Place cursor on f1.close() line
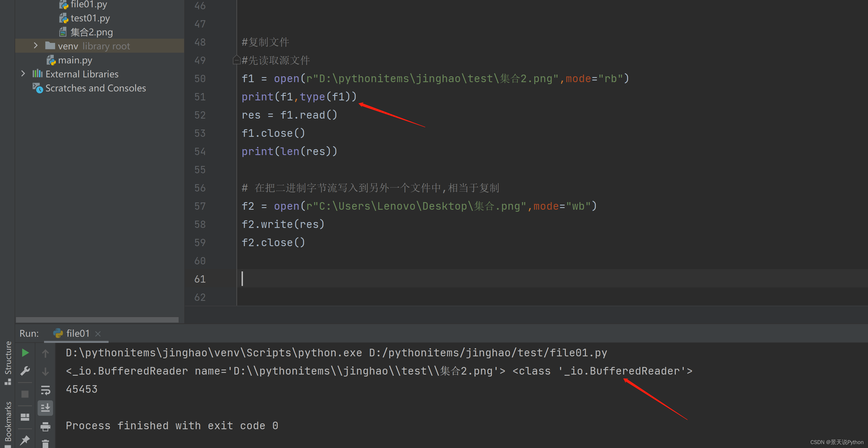The image size is (868, 448). coord(273,133)
